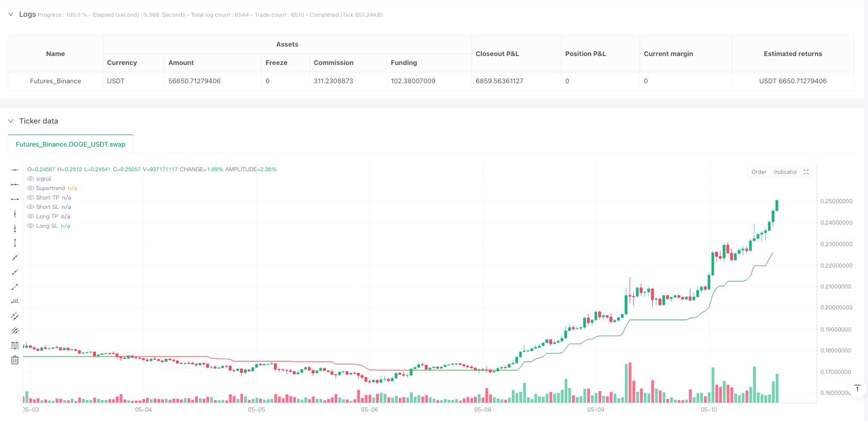Toggle the Short SL eye icon
Viewport: 868px width, 421px height.
pyautogui.click(x=30, y=207)
